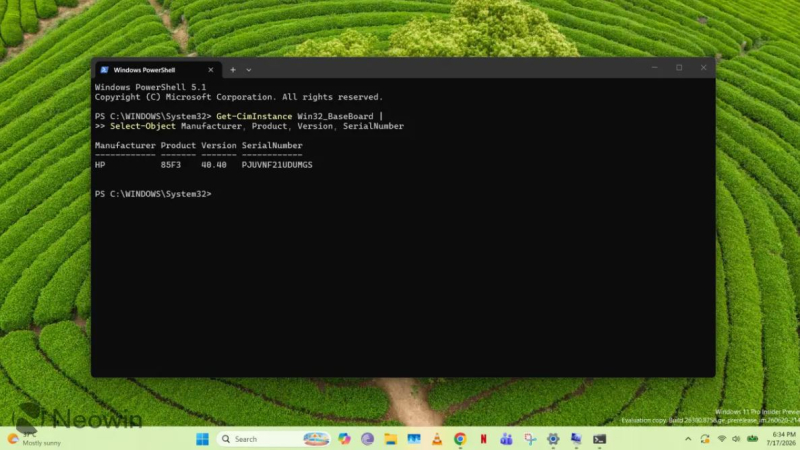The height and width of the screenshot is (450, 800).
Task: Show hidden system tray icons chevron
Action: (x=688, y=439)
